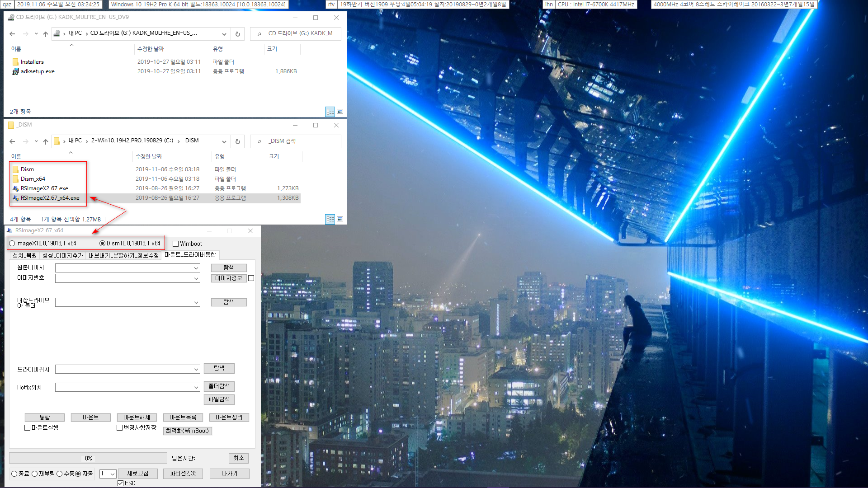The image size is (868, 488).
Task: Click the 새로고침 button
Action: (x=138, y=474)
